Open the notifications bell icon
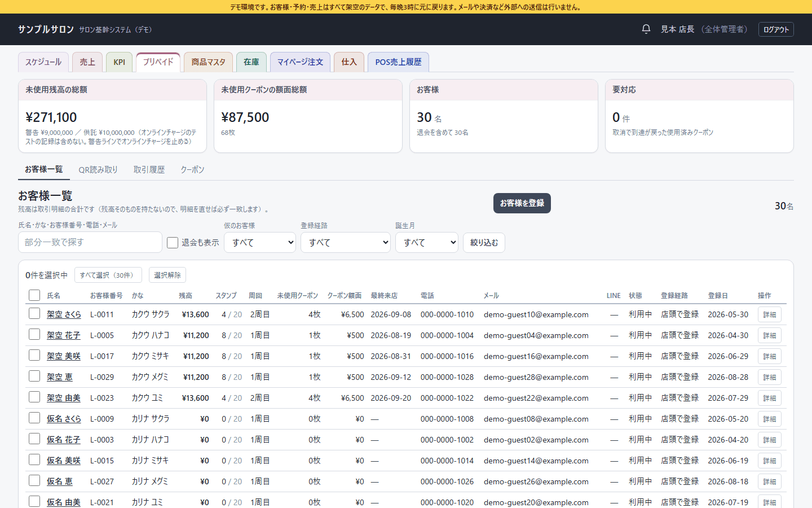812x508 pixels. [x=646, y=29]
